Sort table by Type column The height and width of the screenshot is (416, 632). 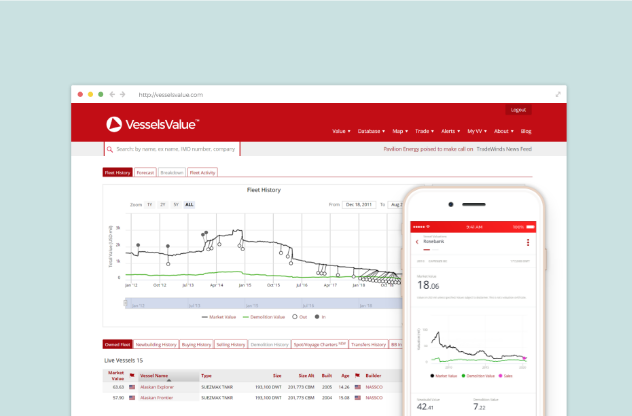point(206,376)
